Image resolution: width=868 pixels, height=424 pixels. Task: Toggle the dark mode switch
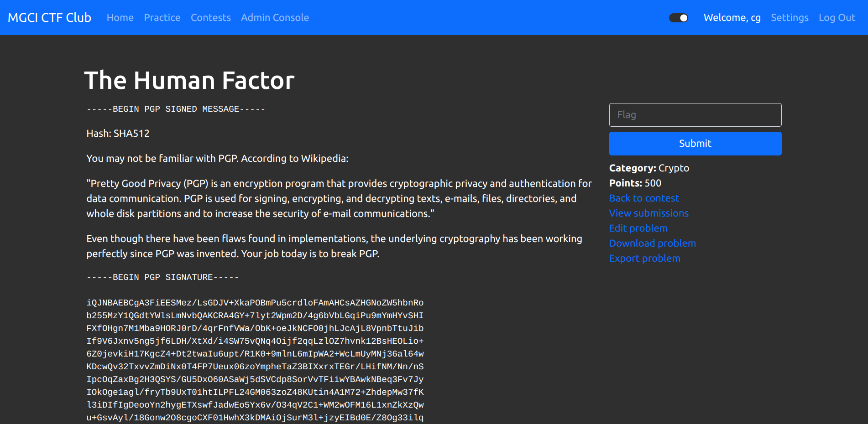tap(678, 18)
